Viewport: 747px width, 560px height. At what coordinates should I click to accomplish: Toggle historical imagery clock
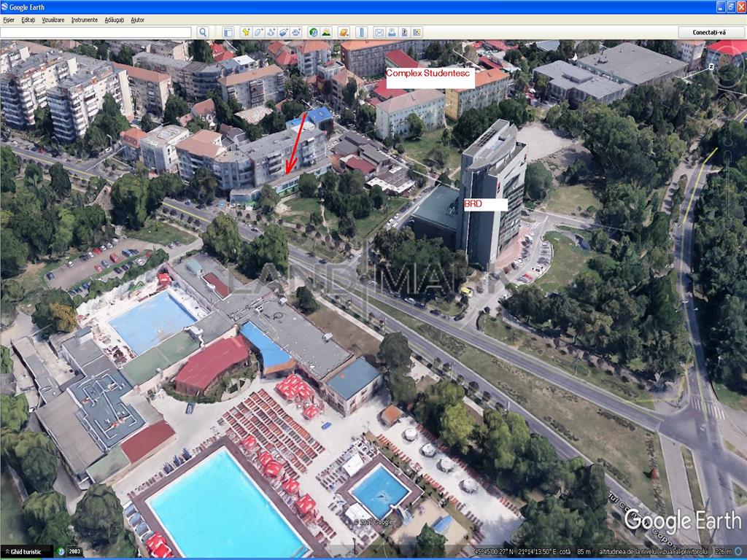point(313,32)
